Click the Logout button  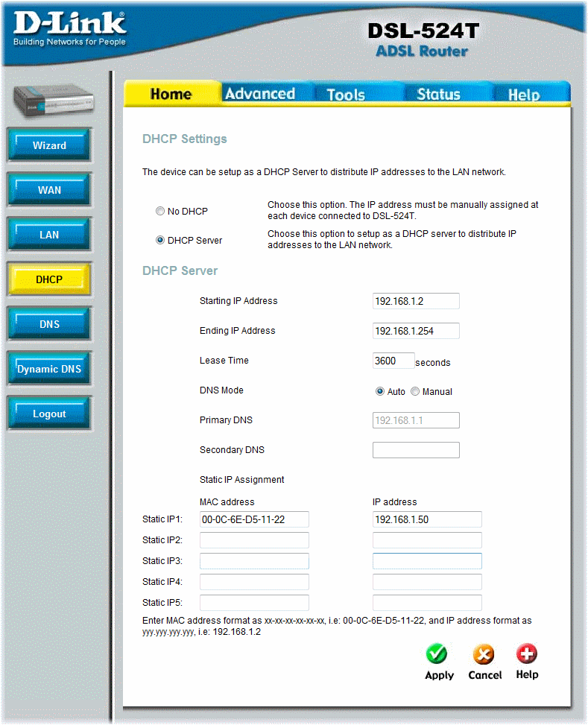[49, 414]
